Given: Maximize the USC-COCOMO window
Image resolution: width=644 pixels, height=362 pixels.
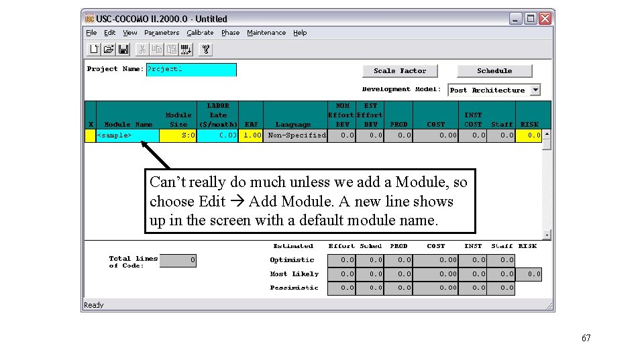Looking at the screenshot, I should coord(530,19).
